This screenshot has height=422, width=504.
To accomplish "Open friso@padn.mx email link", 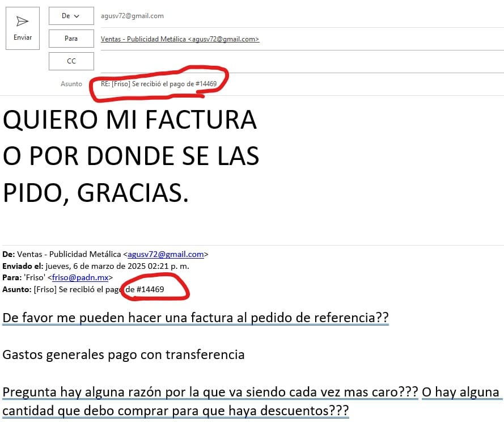I will tap(80, 277).
